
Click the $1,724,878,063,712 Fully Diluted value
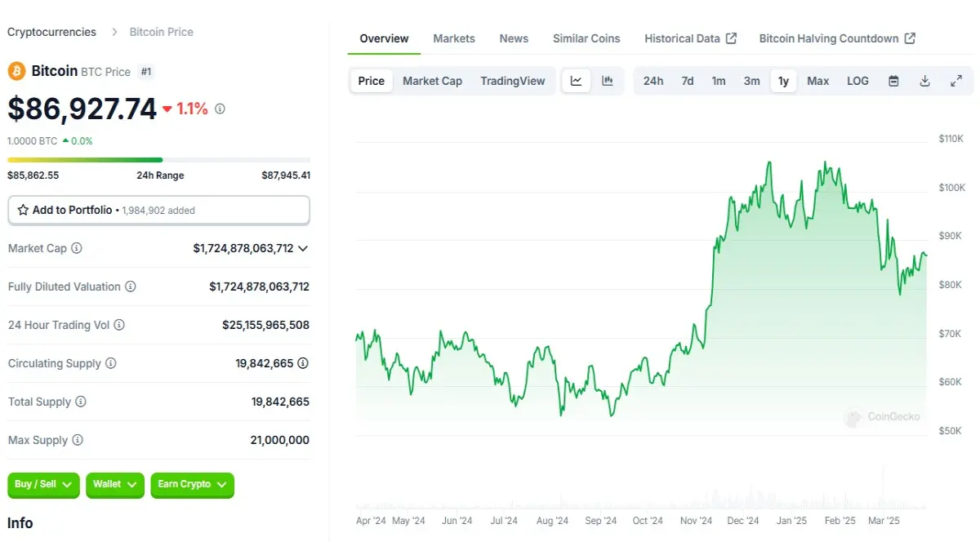[x=259, y=287]
